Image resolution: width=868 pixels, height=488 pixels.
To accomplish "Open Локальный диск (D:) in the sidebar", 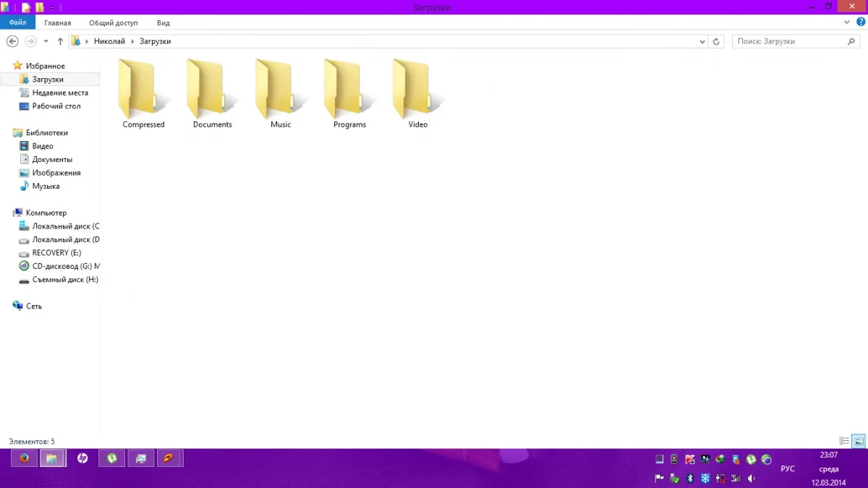I will [59, 240].
